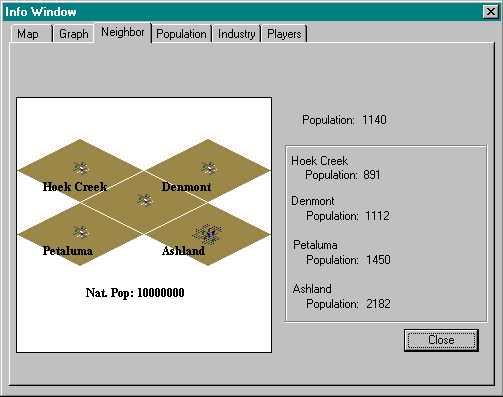This screenshot has height=397, width=503.
Task: Click the large Ashland city icon
Action: click(207, 233)
